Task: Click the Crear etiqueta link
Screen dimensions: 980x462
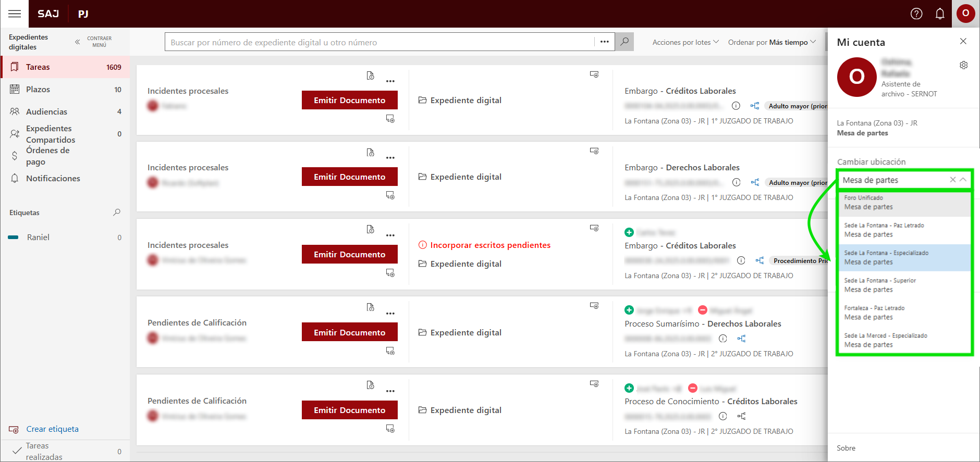Action: 52,429
